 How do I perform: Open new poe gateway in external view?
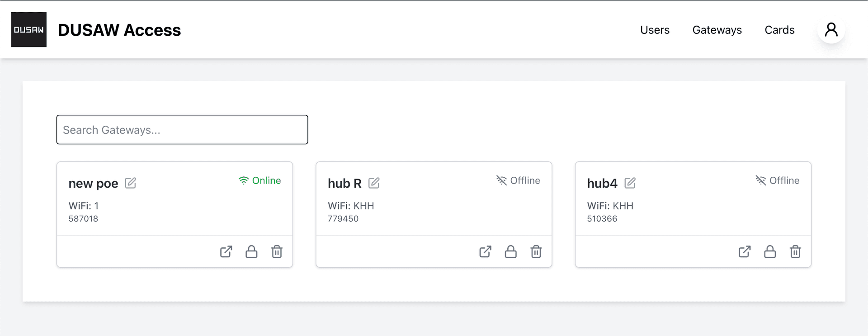point(226,252)
